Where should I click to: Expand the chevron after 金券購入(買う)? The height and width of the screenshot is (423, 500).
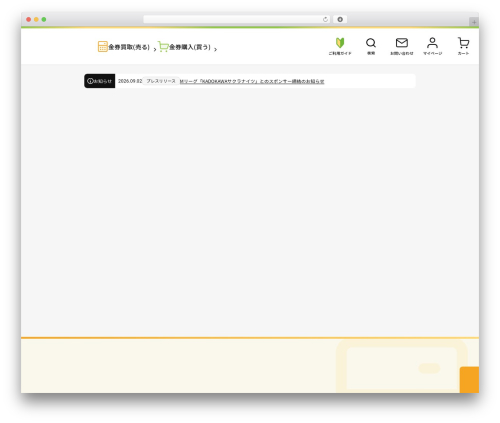coord(215,49)
